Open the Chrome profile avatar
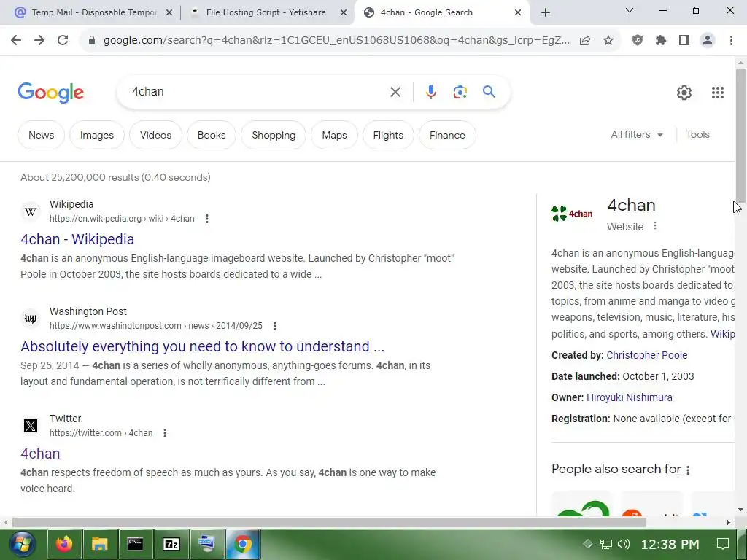Image resolution: width=747 pixels, height=560 pixels. coord(708,41)
